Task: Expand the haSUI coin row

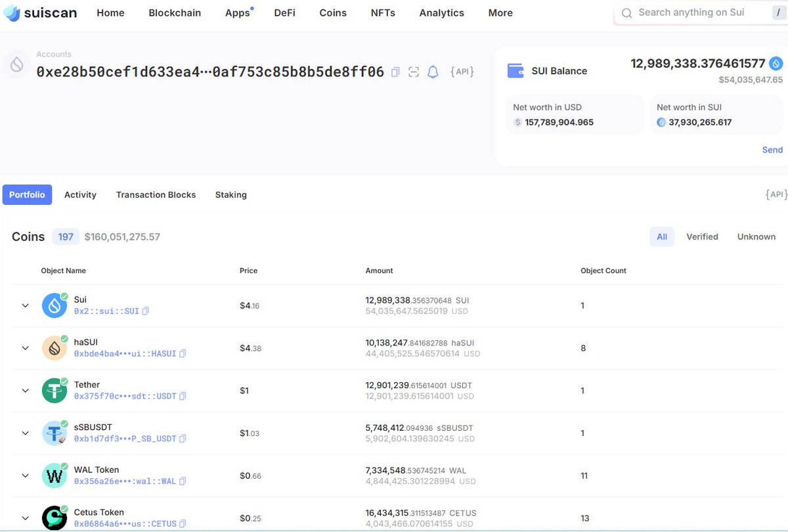Action: 26,348
